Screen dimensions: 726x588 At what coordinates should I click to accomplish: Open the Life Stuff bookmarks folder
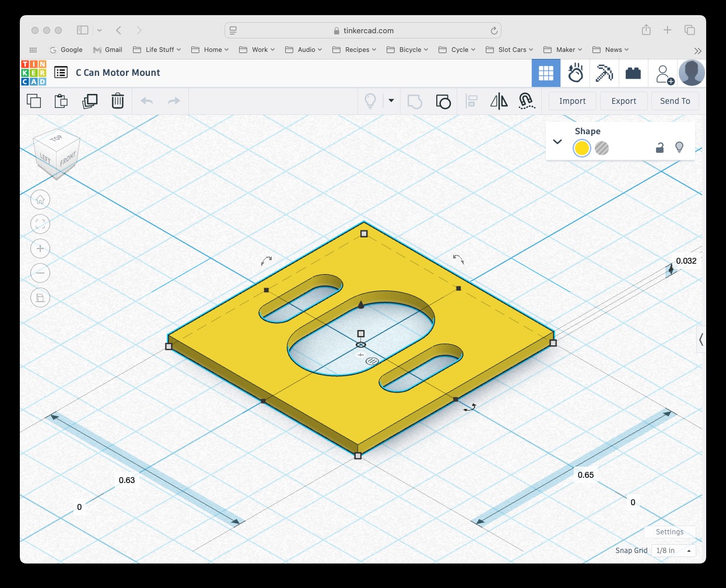[157, 50]
